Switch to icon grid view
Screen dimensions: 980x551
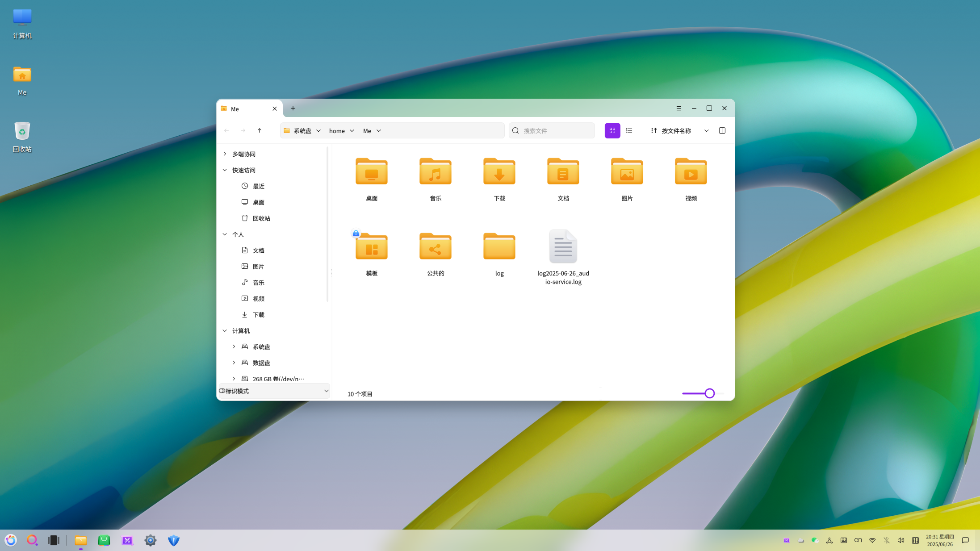(612, 130)
